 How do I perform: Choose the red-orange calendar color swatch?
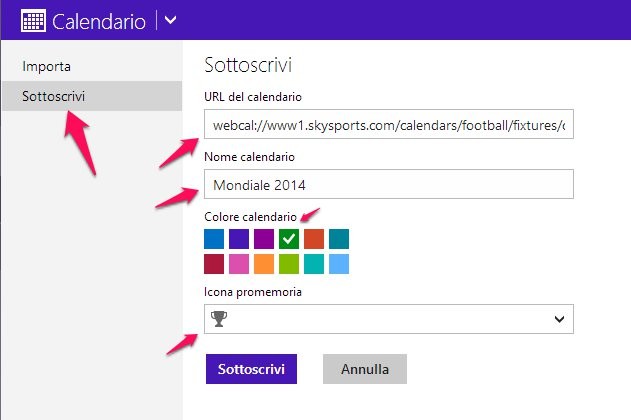314,239
